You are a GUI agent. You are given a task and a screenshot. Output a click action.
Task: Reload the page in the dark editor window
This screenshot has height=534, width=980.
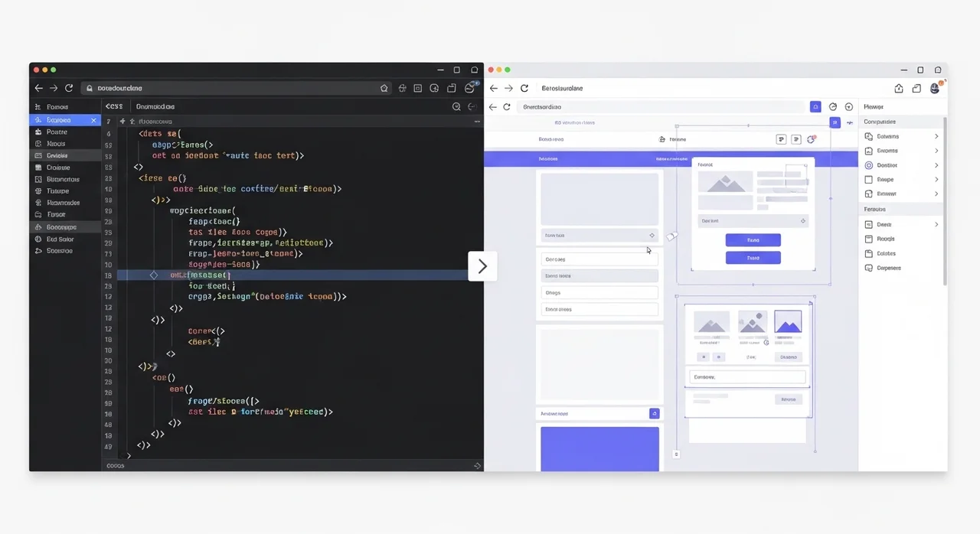click(x=69, y=88)
